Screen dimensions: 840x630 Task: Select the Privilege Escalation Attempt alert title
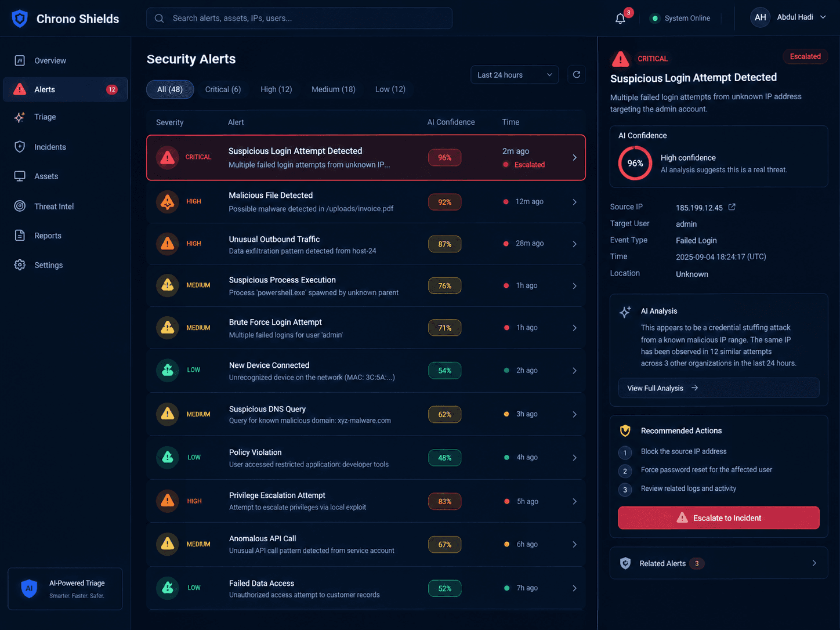pos(277,495)
